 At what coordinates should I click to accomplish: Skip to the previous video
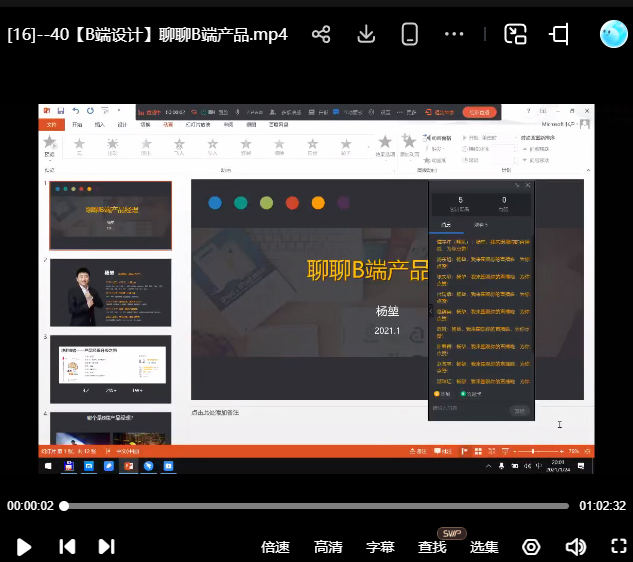pyautogui.click(x=67, y=546)
